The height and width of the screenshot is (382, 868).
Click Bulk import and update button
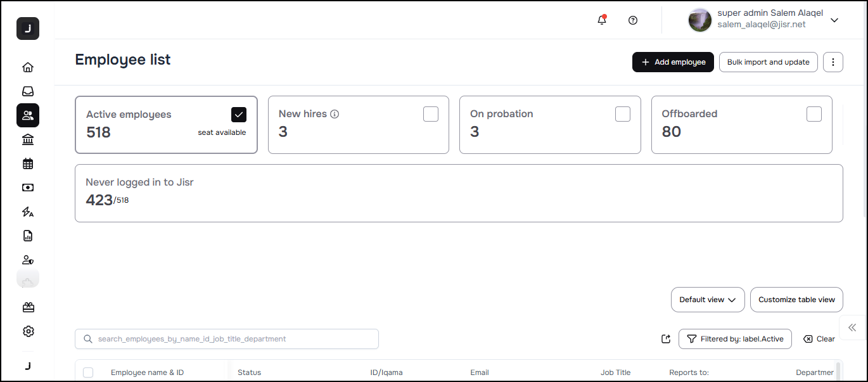point(768,62)
